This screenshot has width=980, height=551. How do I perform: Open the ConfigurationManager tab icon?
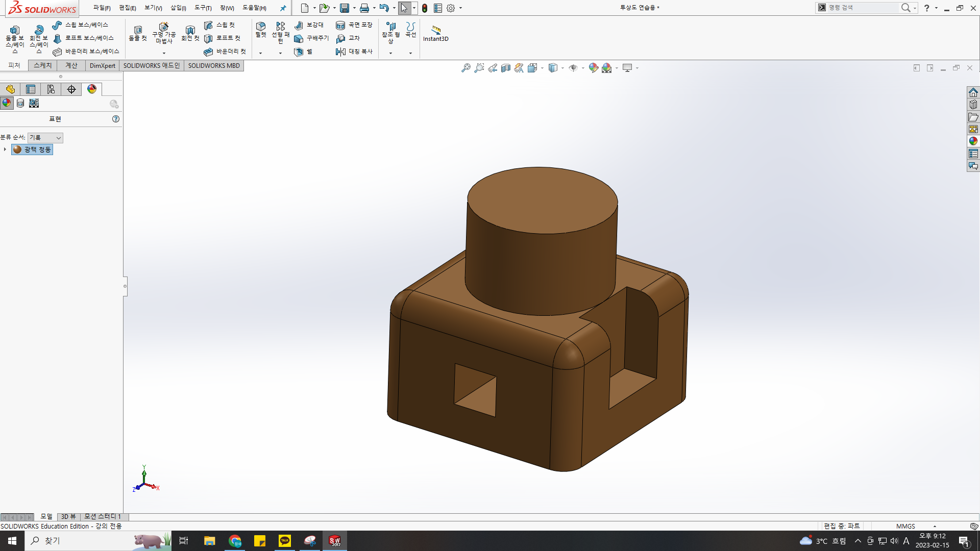pyautogui.click(x=51, y=89)
